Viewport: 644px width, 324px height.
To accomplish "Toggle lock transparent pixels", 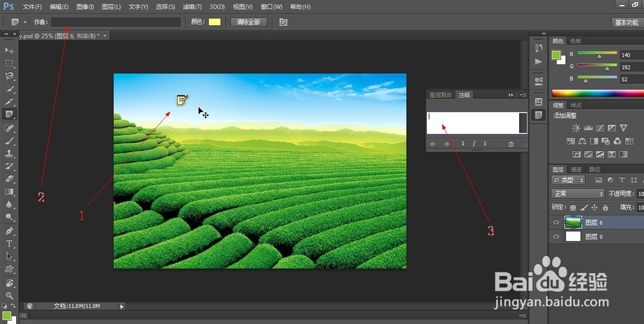I will 573,207.
